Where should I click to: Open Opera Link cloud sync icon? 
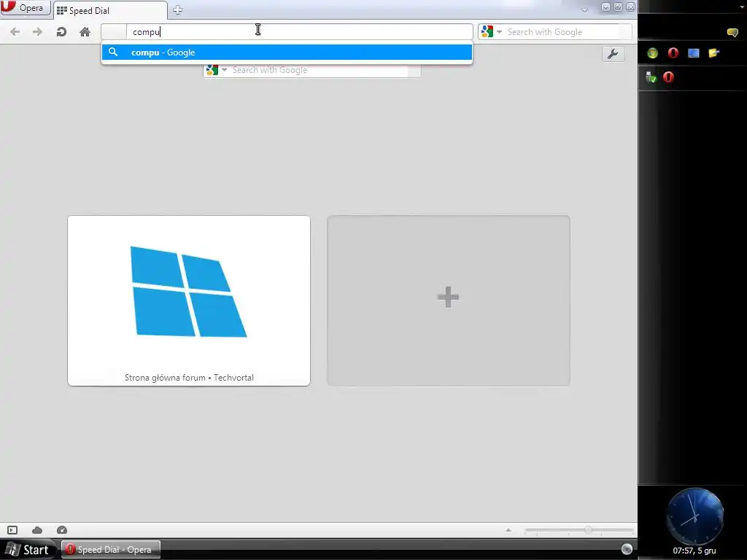pyautogui.click(x=37, y=530)
